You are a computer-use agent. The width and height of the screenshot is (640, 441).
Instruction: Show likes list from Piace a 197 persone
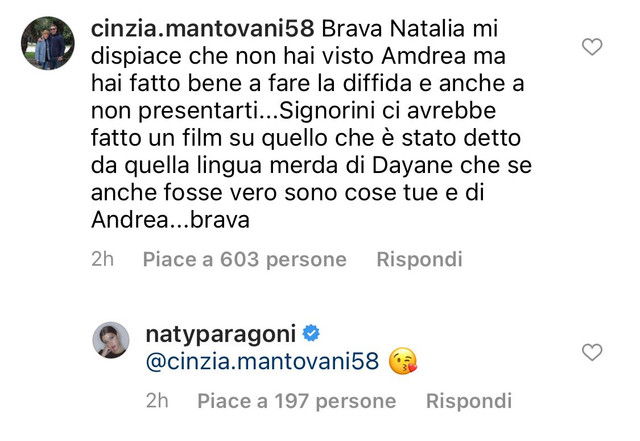click(296, 401)
